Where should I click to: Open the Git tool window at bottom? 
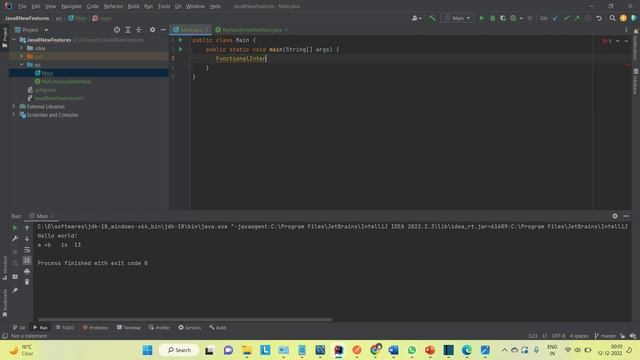pyautogui.click(x=19, y=327)
